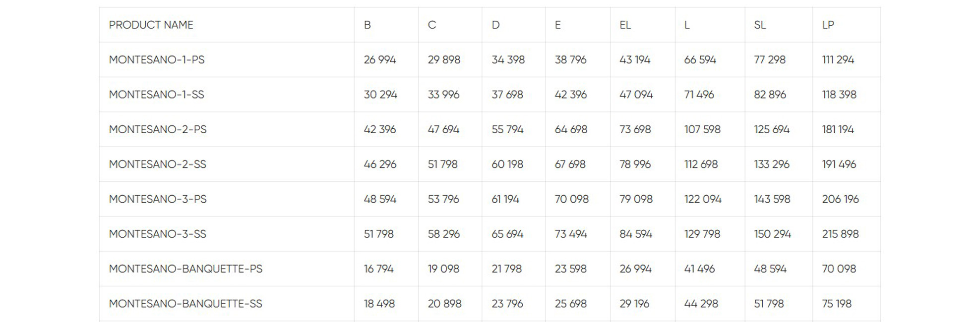Click MONTESANO-1-SS product name cell
This screenshot has height=322, width=980.
pos(157,95)
